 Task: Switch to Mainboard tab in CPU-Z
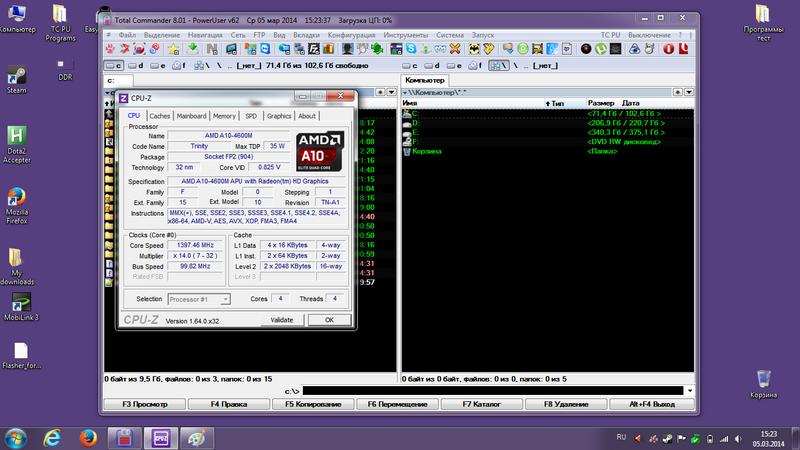pyautogui.click(x=191, y=116)
